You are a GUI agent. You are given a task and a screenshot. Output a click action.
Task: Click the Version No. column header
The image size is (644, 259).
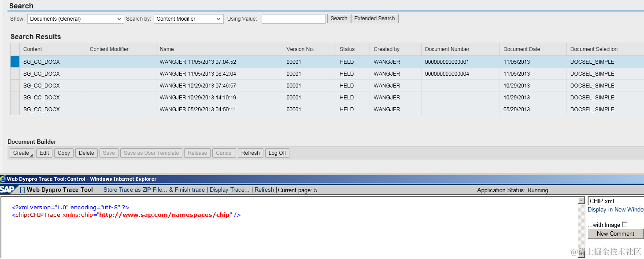tap(309, 49)
